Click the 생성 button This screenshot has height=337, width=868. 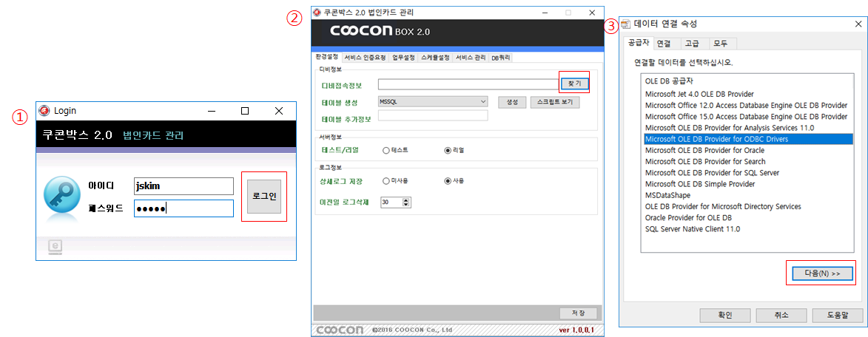511,102
